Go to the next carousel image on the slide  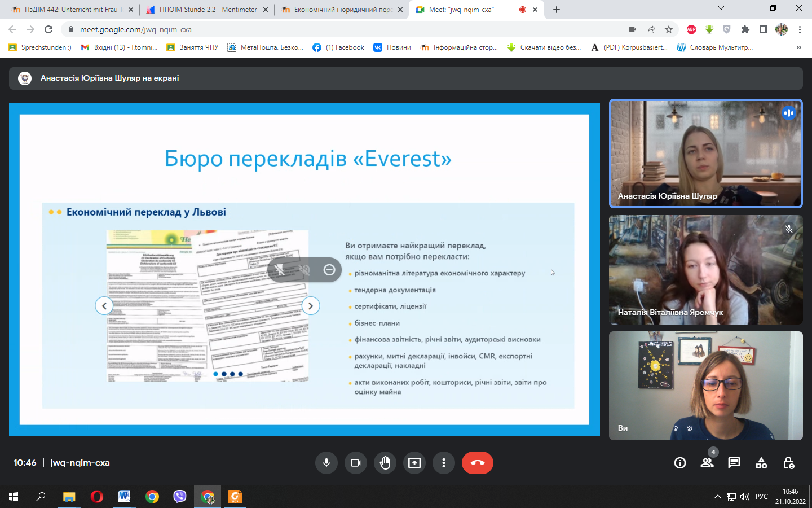[x=311, y=306]
